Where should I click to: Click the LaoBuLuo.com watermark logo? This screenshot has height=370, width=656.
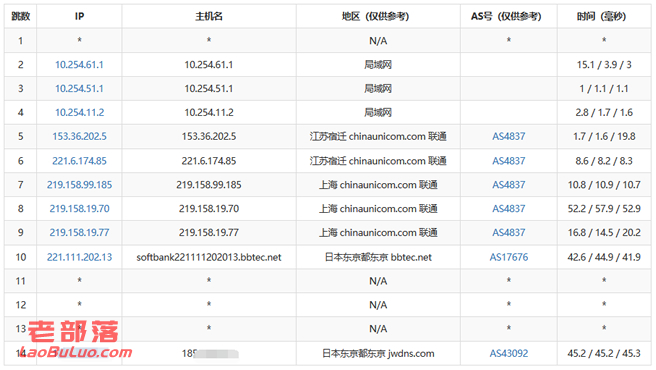pyautogui.click(x=76, y=340)
